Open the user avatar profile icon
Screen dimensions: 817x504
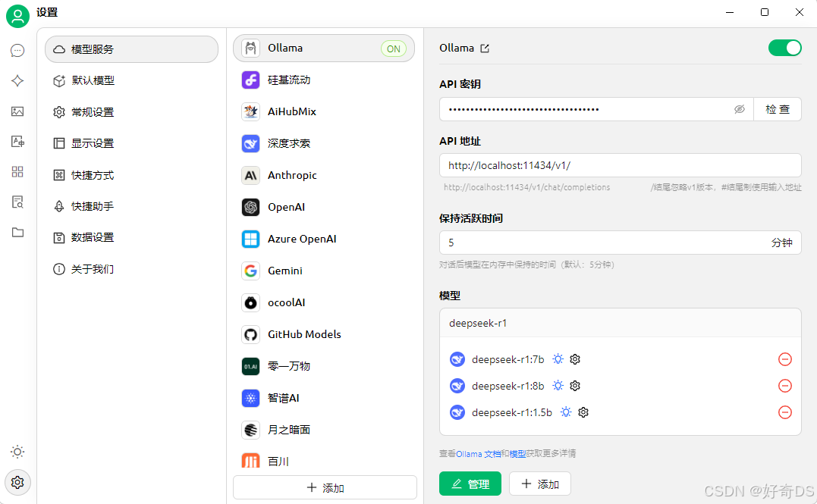[17, 16]
